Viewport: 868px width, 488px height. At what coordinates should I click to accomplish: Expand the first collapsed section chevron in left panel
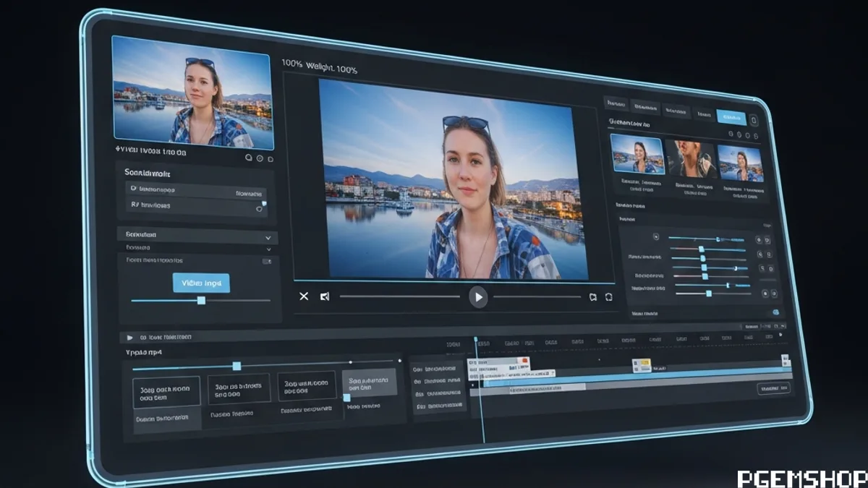268,237
